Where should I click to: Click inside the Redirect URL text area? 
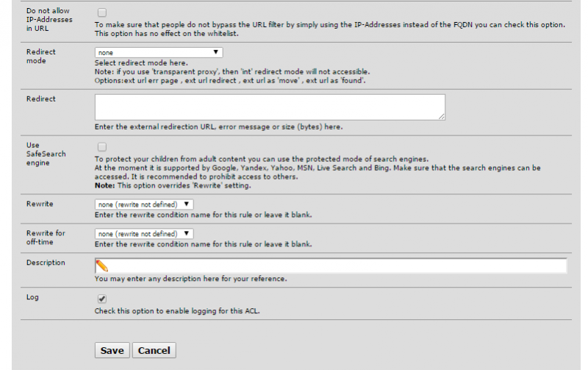point(270,107)
